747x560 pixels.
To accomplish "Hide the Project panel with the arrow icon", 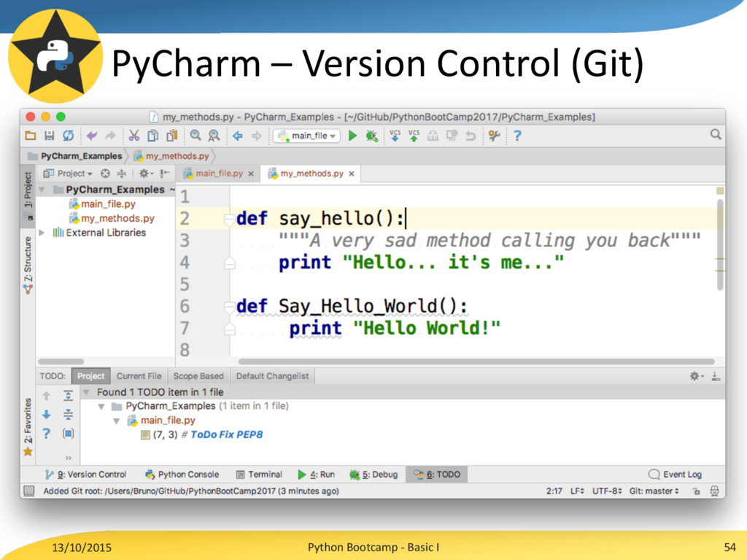I will tap(165, 174).
